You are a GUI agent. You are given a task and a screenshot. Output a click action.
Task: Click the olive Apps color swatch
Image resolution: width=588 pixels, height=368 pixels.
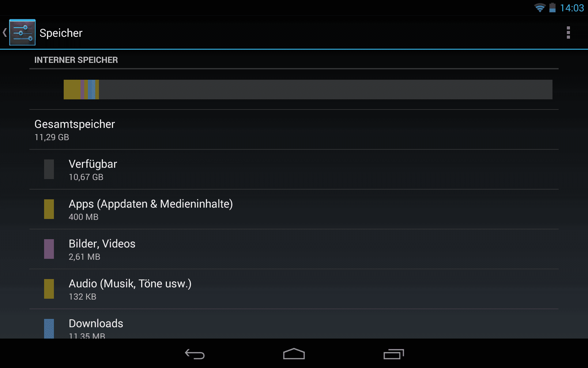[x=49, y=209]
